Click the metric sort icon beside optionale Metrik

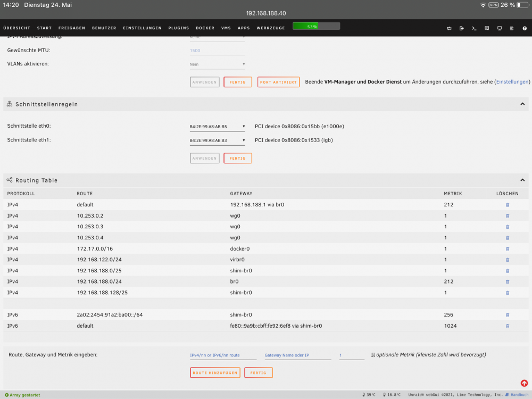click(x=373, y=355)
